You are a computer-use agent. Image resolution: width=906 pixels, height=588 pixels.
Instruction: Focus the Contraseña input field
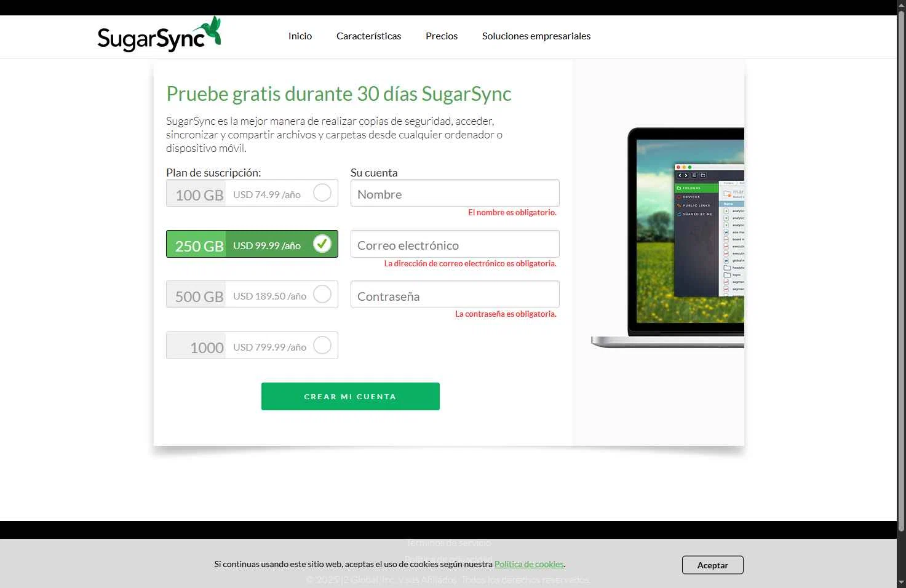click(455, 295)
